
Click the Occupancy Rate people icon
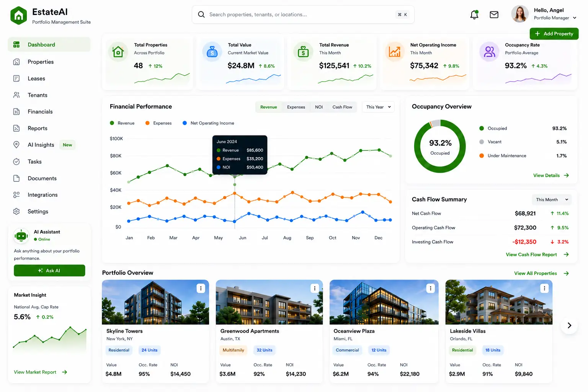tap(489, 51)
